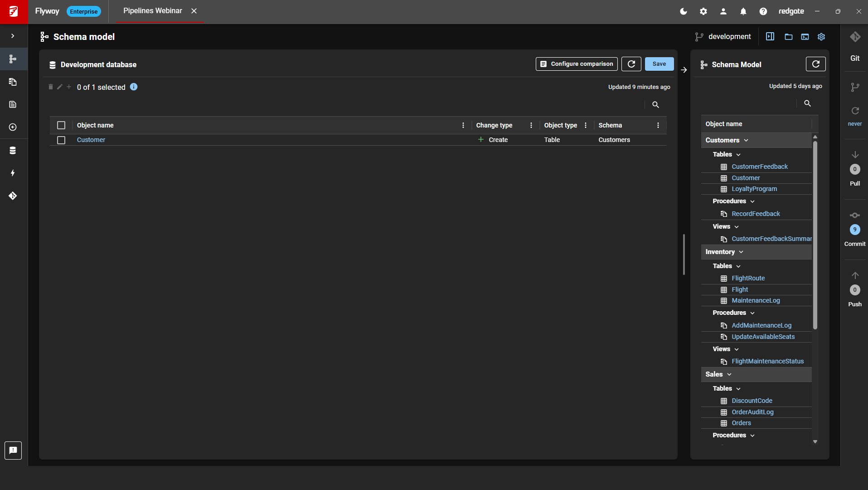Switch to Pipelines Webinar tab
Screen dimensions: 868x490
153,11
